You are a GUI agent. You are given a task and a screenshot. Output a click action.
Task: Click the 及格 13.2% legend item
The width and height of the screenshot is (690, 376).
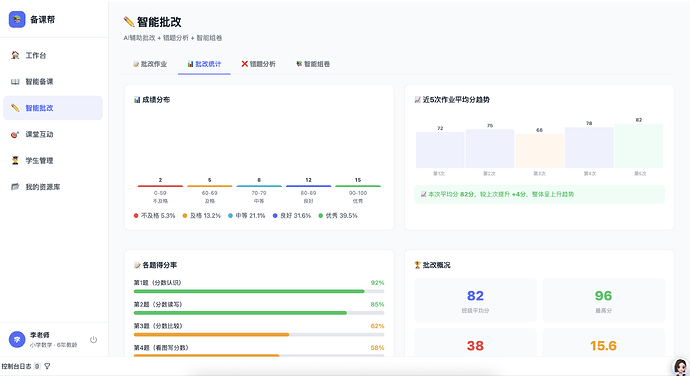coord(202,216)
